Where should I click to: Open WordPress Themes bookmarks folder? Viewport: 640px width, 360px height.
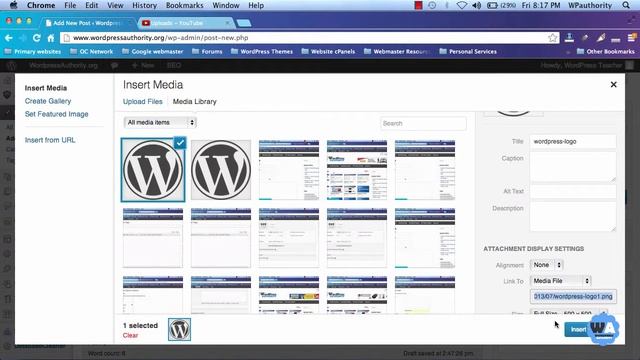[262, 51]
